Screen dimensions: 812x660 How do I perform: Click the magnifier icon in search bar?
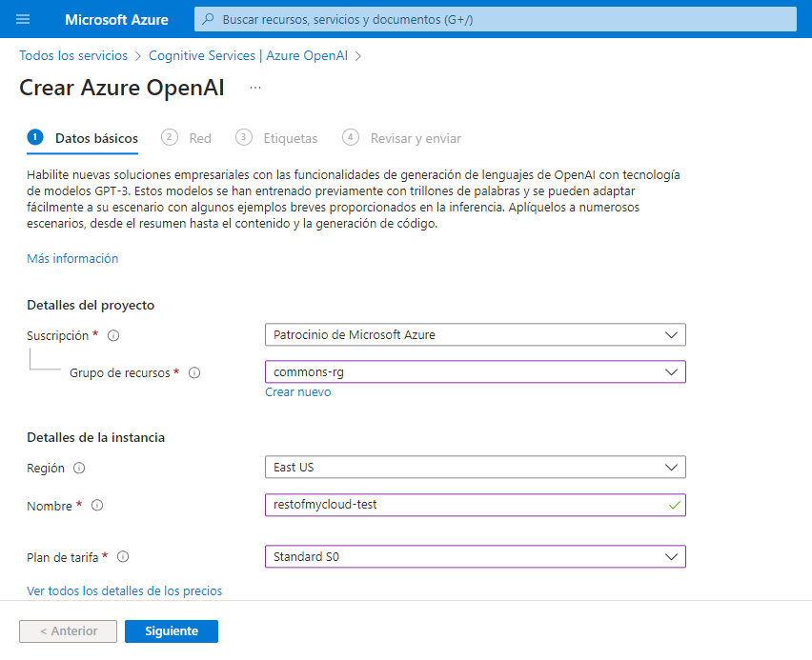(208, 19)
